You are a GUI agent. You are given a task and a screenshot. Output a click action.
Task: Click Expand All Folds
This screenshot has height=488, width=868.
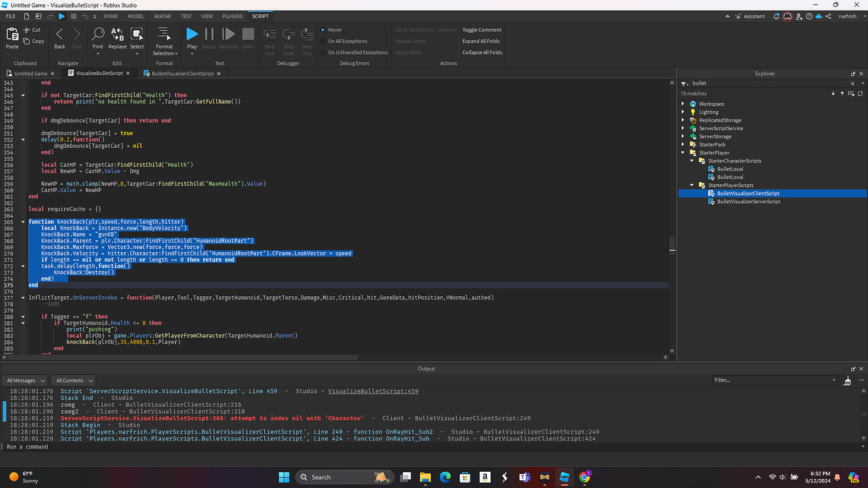[x=481, y=41]
